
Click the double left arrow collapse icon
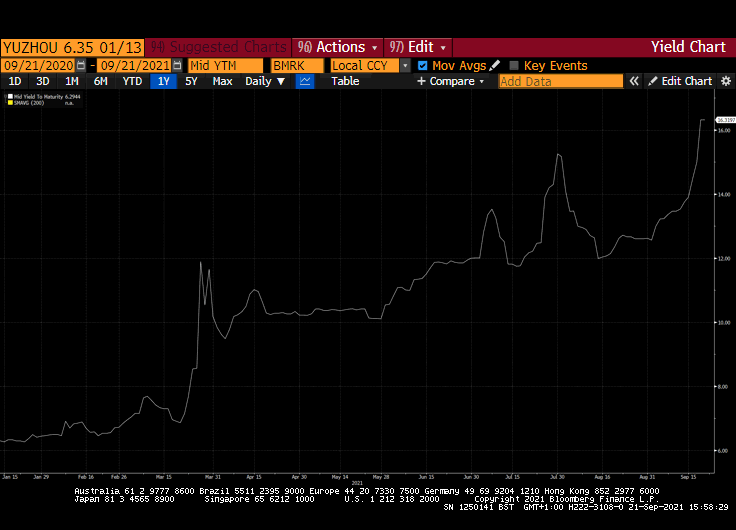coord(634,81)
